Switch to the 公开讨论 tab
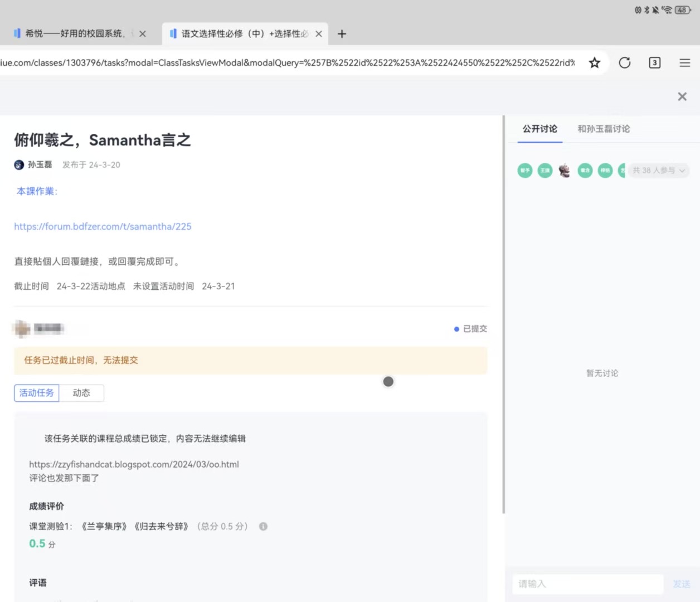The width and height of the screenshot is (700, 602). tap(539, 129)
